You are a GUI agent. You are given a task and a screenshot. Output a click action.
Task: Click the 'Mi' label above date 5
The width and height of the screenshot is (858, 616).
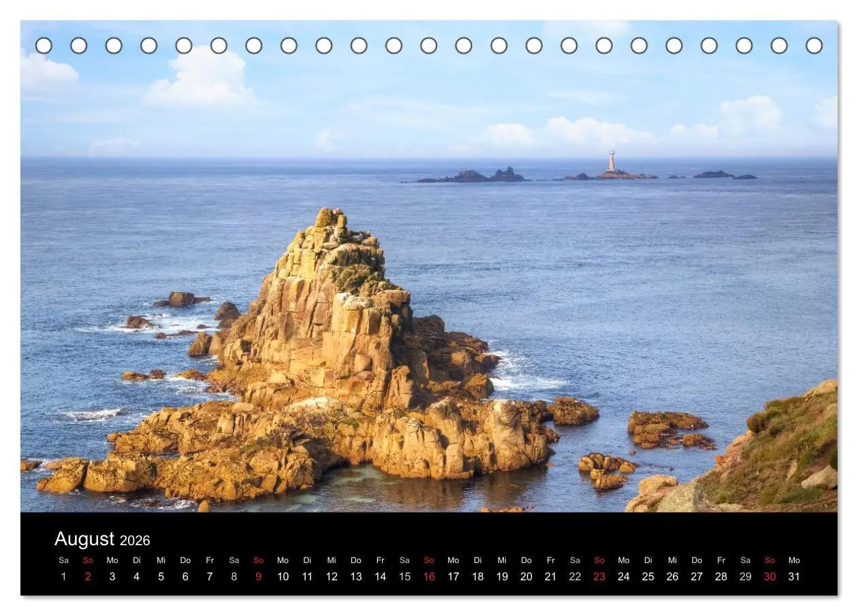point(161,560)
